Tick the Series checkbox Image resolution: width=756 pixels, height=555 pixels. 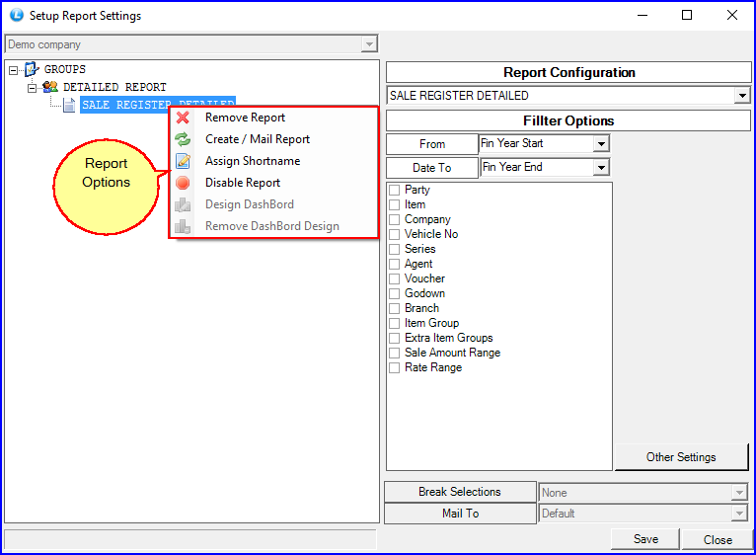[395, 249]
